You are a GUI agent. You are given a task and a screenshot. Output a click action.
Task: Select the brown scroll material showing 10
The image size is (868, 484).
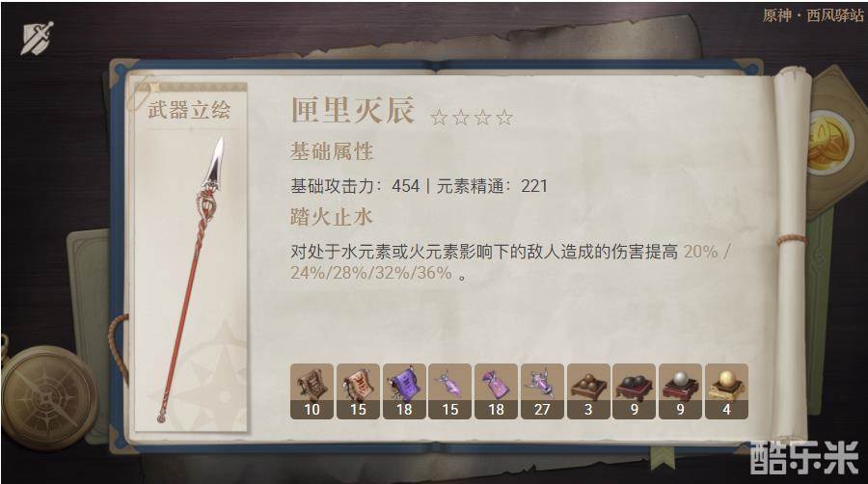pos(312,391)
